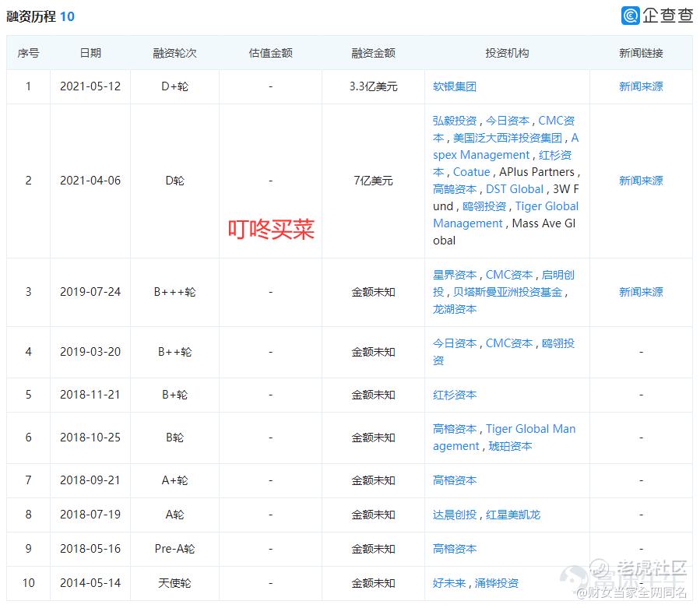Open 新闻来源 link for the 2021-04-06 row
The height and width of the screenshot is (608, 700).
(x=641, y=181)
